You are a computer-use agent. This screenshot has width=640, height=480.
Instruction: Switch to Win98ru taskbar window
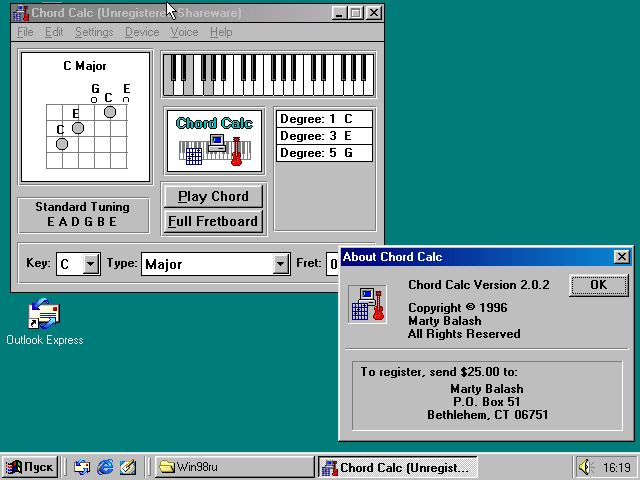(234, 467)
